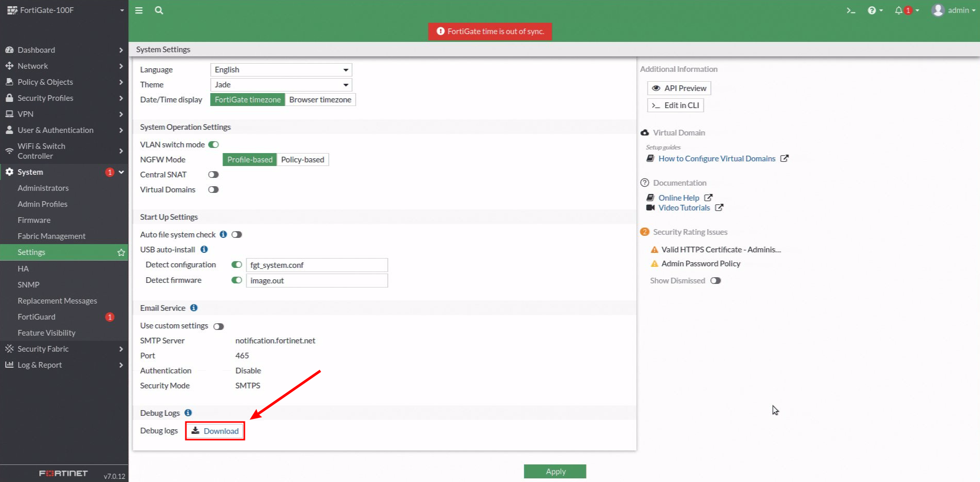
Task: Click the image.out input field
Action: (x=317, y=281)
